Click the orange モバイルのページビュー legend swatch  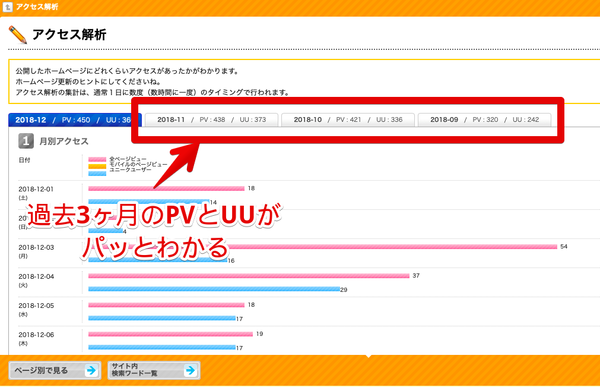point(97,166)
